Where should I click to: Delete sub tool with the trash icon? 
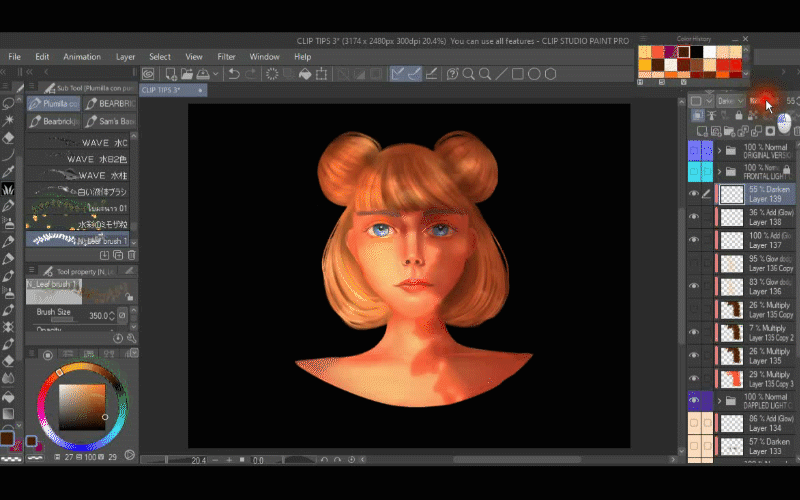click(131, 255)
